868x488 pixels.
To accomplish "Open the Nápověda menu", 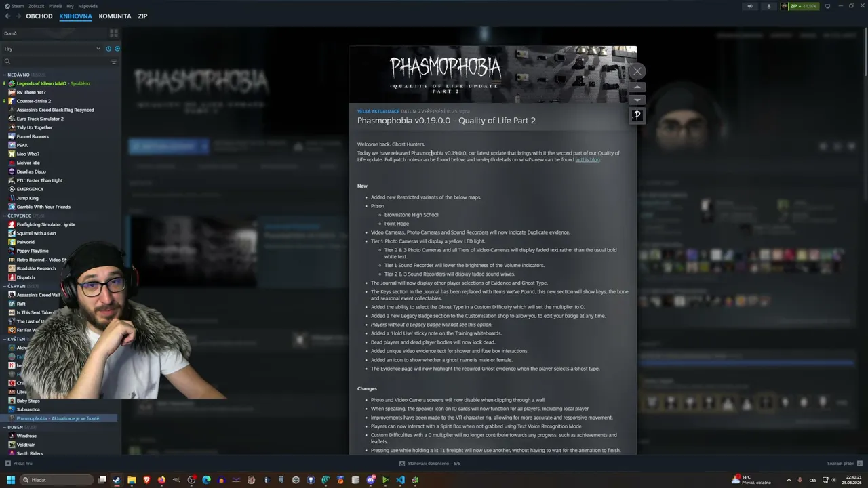I will (x=88, y=6).
